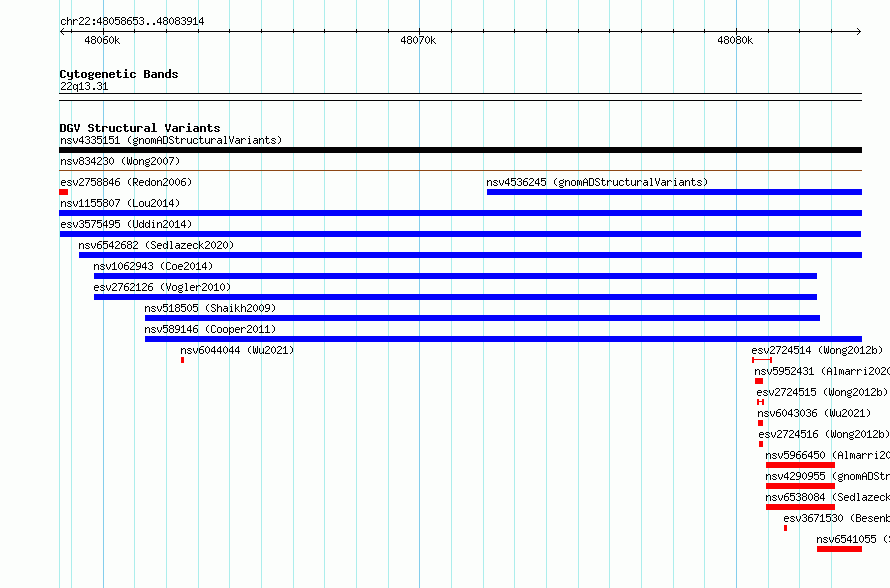
Task: Click the blue esv3575495 variant bar
Action: 460,234
